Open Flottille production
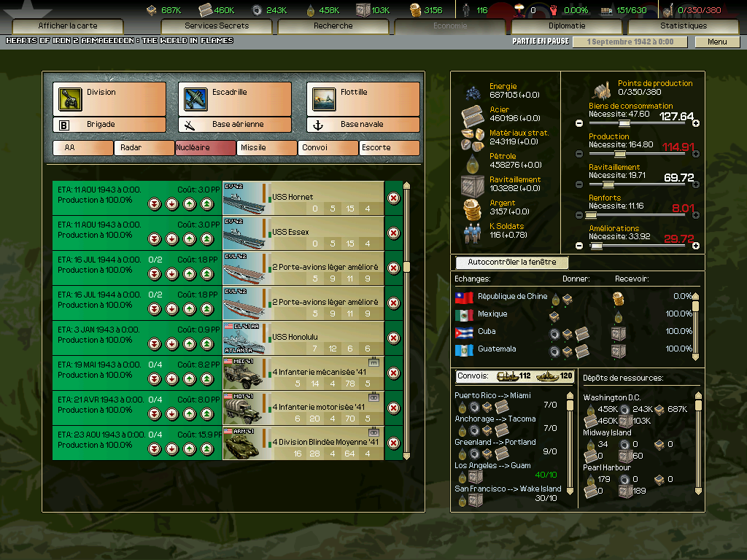 click(363, 99)
